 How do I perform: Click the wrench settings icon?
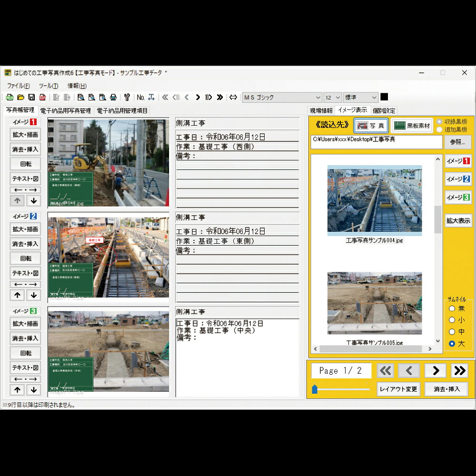coord(127,97)
